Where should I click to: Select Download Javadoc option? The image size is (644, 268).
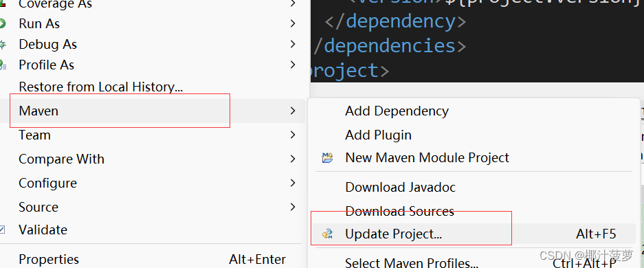(x=401, y=187)
